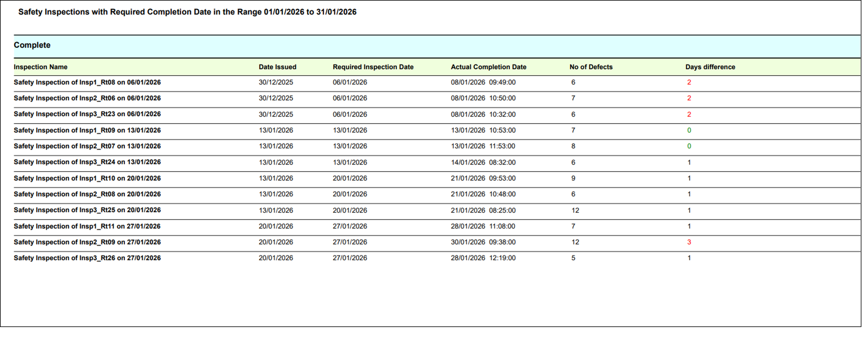868x344 pixels.
Task: Click the Actual Completion Date header
Action: (488, 67)
